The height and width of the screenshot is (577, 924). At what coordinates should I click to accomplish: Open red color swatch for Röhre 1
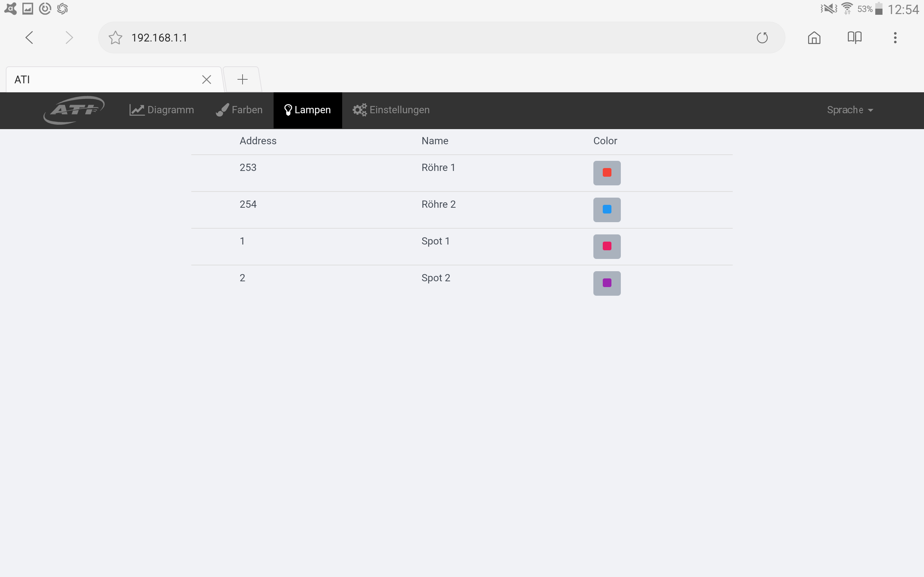click(607, 173)
